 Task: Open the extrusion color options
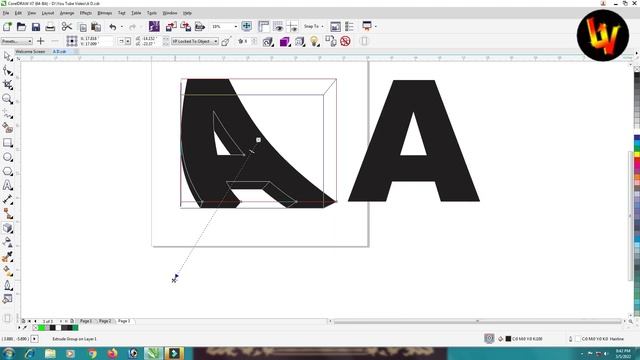pos(284,41)
